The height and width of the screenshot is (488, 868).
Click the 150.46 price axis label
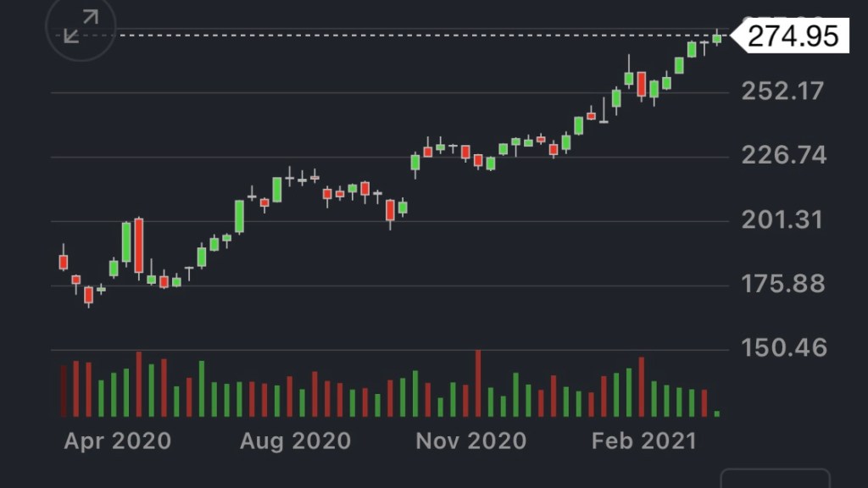coord(782,347)
